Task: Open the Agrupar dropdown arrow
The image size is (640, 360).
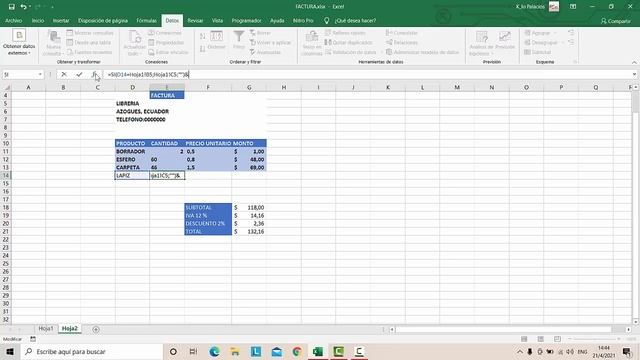Action: 555,33
